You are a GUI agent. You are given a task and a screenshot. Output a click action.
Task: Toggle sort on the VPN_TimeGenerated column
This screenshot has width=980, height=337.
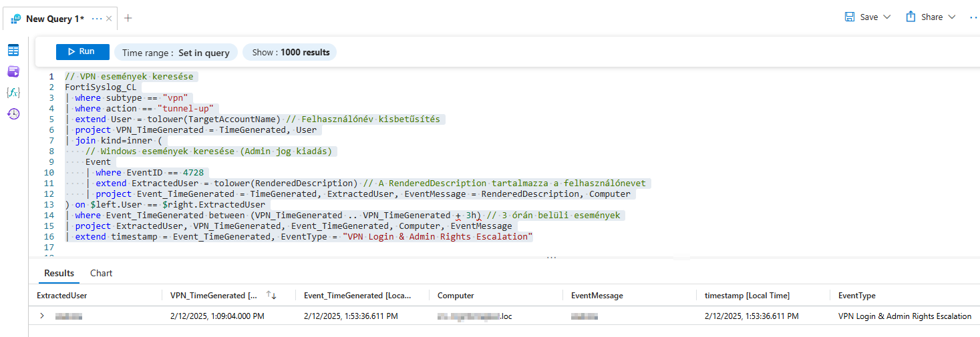point(271,295)
